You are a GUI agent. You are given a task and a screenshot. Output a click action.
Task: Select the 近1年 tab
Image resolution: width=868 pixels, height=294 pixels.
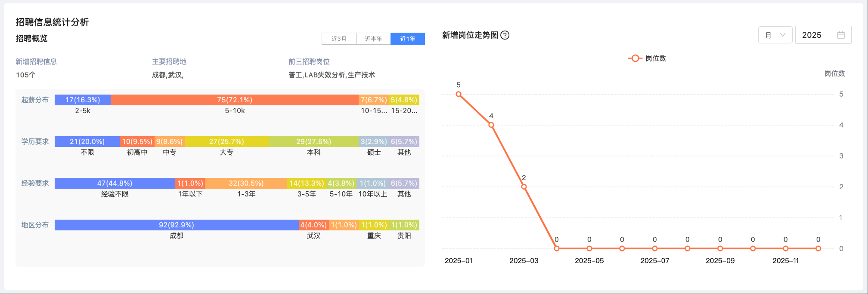pos(408,39)
